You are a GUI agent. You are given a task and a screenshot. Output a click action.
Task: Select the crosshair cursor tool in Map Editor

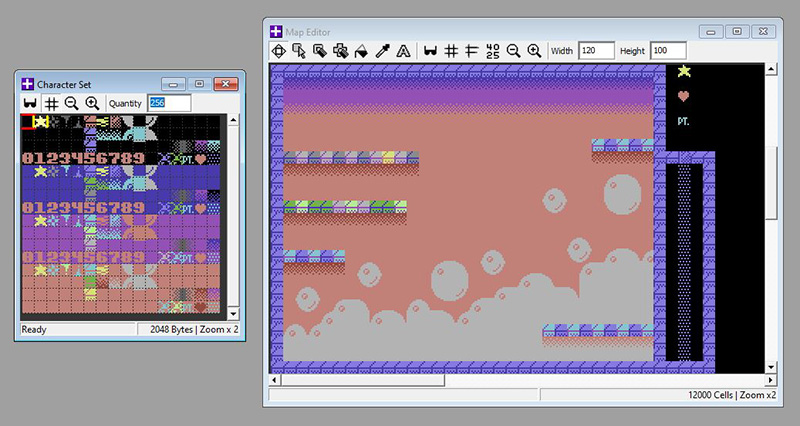click(278, 50)
